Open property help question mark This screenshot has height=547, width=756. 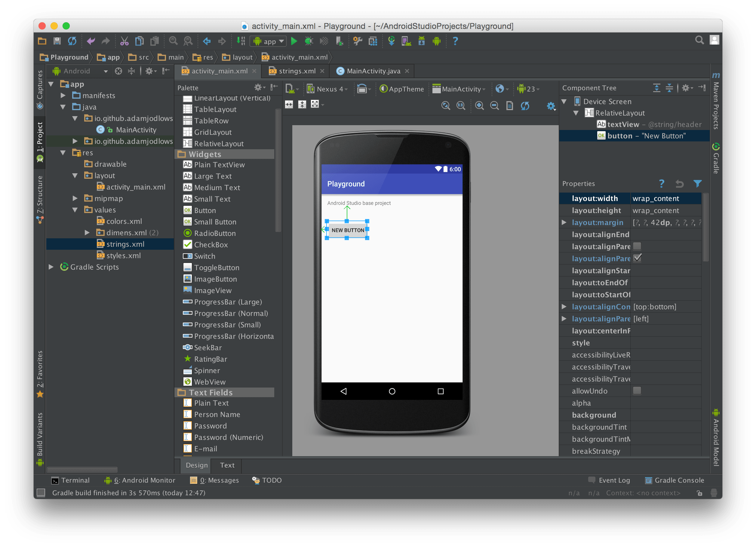[x=662, y=184]
